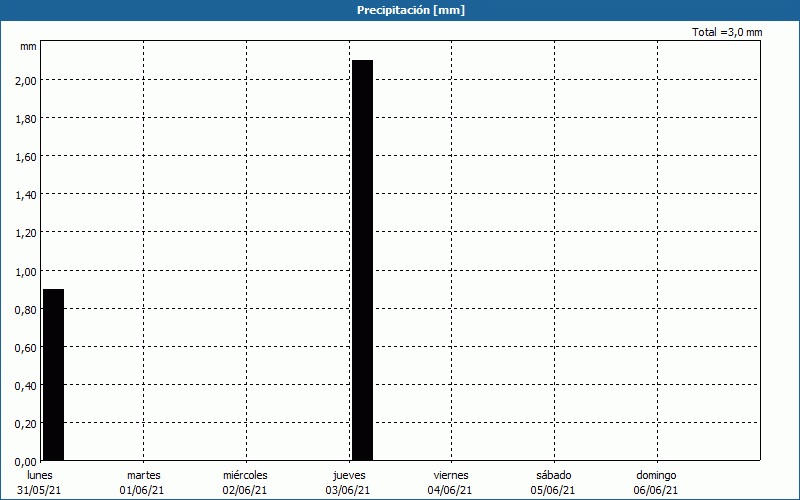Click the 0,20 axis value
This screenshot has width=800, height=500.
[x=26, y=424]
